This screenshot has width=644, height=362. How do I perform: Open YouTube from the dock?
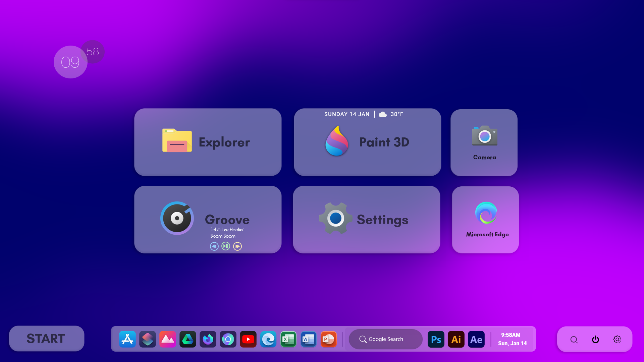pos(248,339)
